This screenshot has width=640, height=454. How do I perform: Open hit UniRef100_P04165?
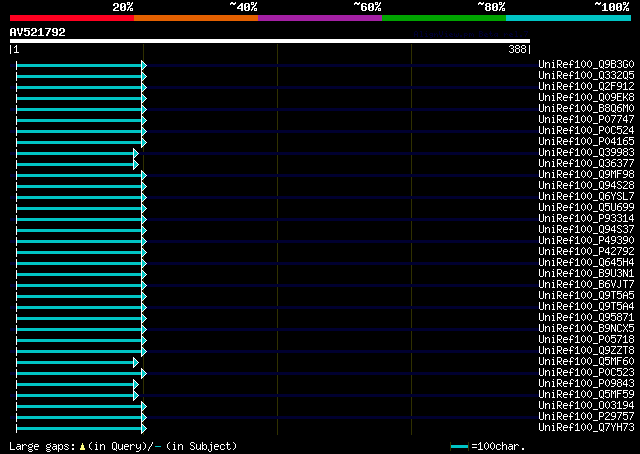(586, 142)
